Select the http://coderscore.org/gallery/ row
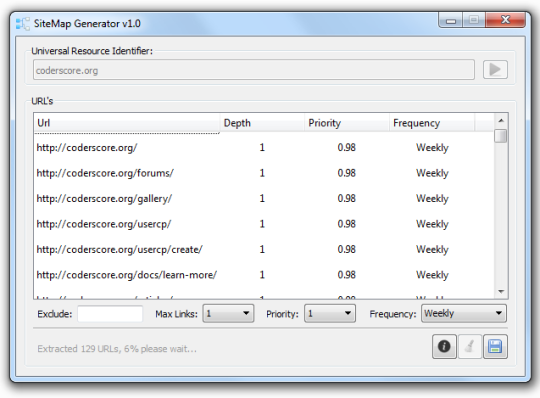Image resolution: width=540 pixels, height=398 pixels. (x=264, y=198)
